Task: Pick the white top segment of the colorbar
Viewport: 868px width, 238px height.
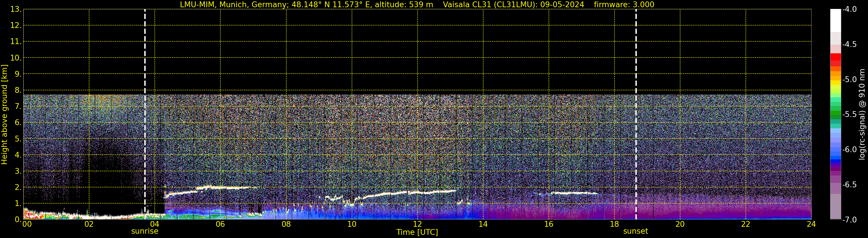Action: pyautogui.click(x=835, y=20)
